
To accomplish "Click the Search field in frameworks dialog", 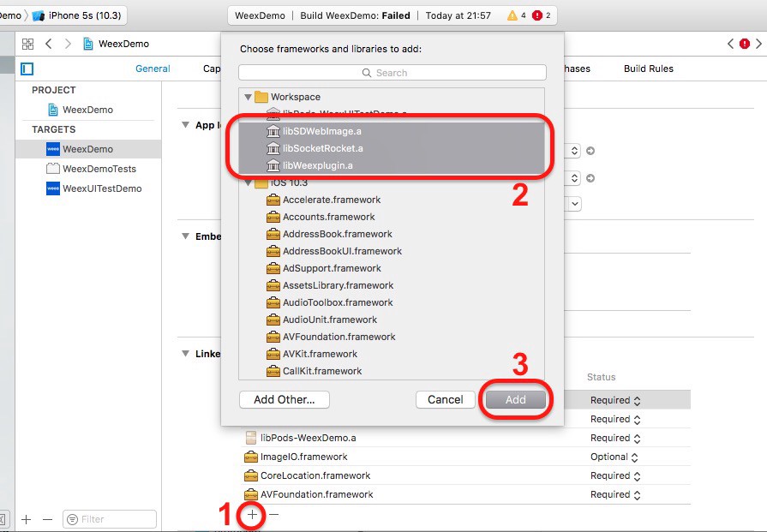I will point(392,73).
